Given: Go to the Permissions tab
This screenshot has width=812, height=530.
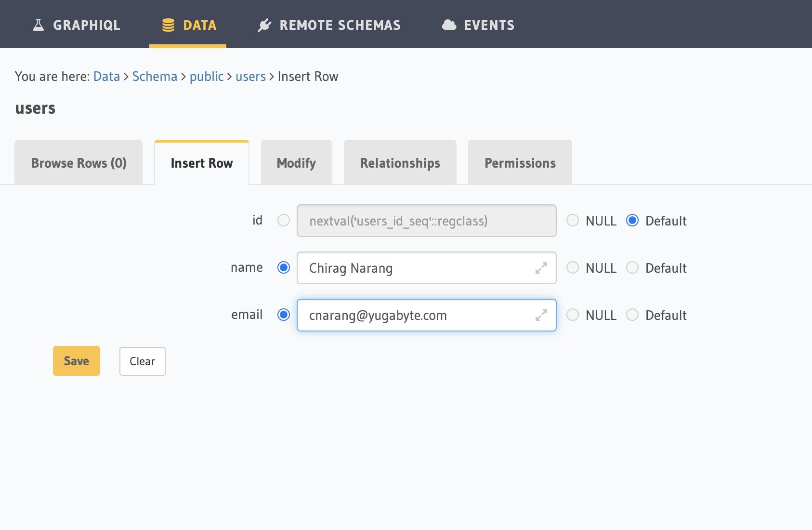Looking at the screenshot, I should (x=520, y=163).
